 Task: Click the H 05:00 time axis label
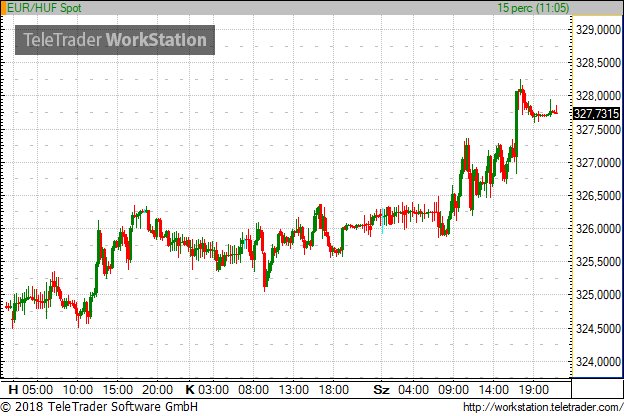[31, 389]
